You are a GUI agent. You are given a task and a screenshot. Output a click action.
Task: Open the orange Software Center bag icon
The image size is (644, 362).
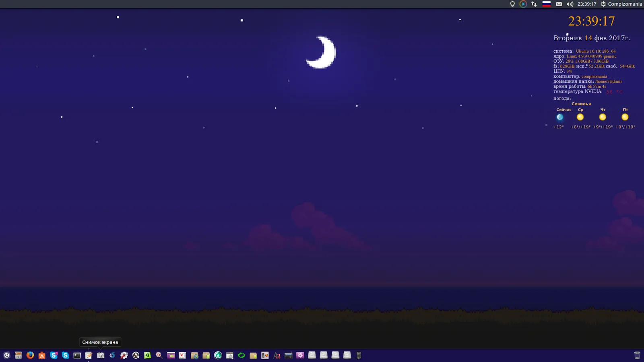tap(42, 355)
